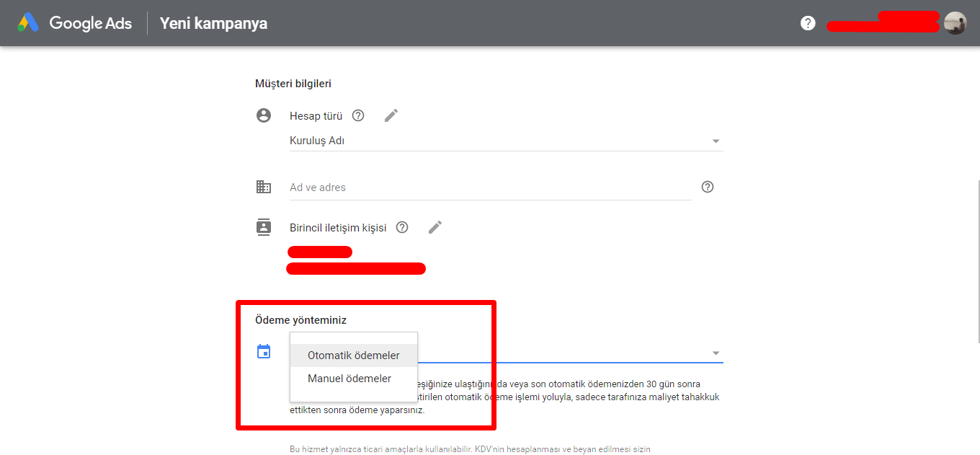Click the building icon beside Ad ve adres
The image size is (980, 455).
click(x=264, y=187)
